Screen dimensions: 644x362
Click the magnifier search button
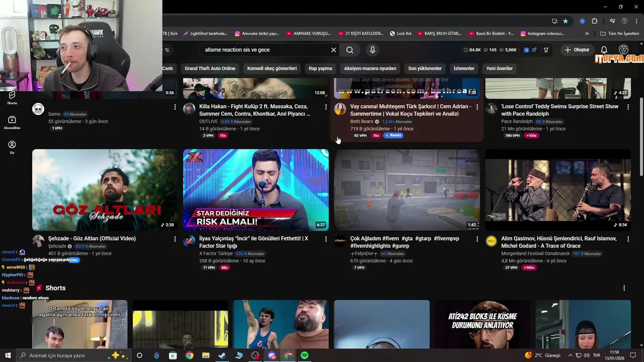pyautogui.click(x=350, y=50)
